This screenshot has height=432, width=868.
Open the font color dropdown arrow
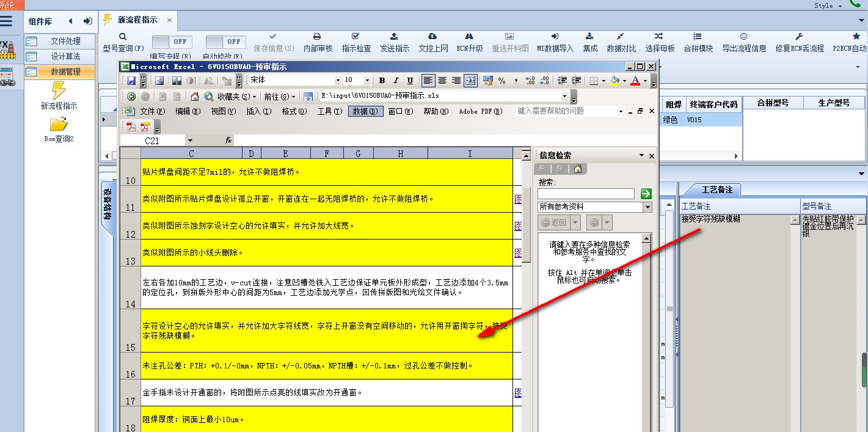(x=644, y=80)
